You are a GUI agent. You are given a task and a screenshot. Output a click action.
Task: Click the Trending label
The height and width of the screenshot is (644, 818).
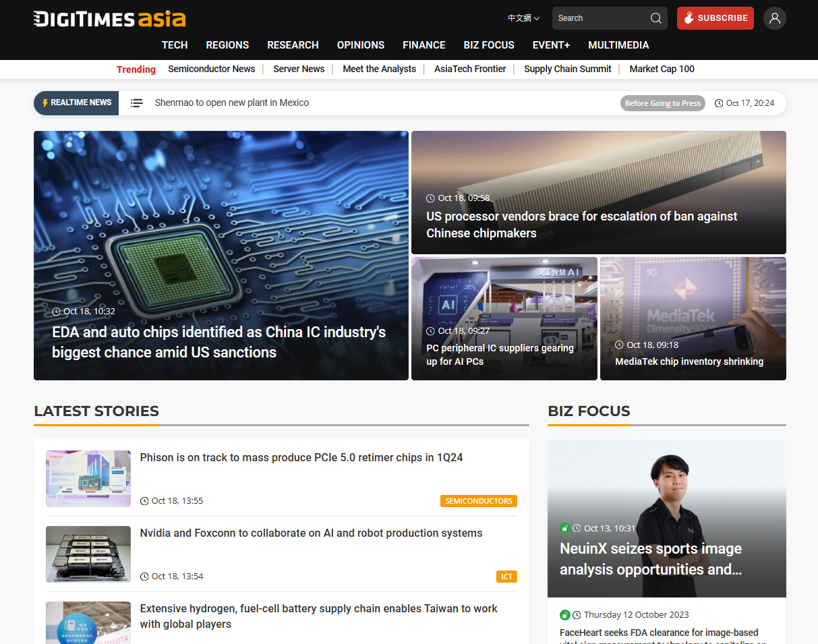pyautogui.click(x=136, y=69)
